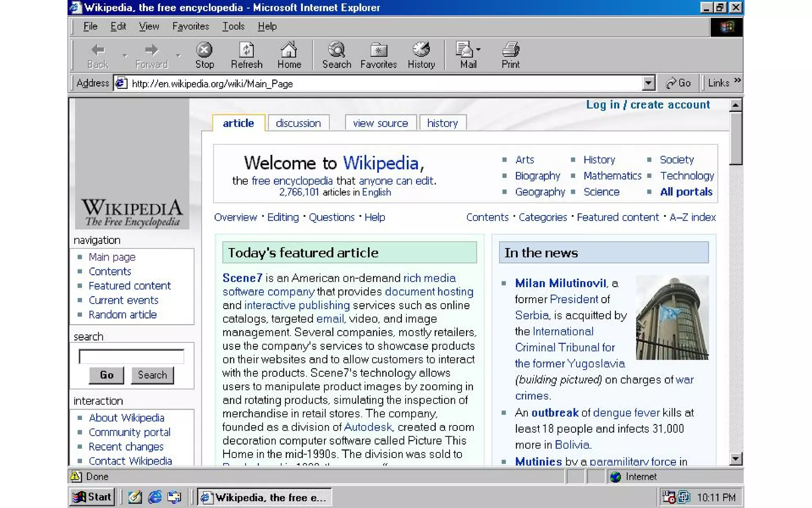Image resolution: width=812 pixels, height=508 pixels.
Task: Click the Stop toolbar icon
Action: pos(204,50)
